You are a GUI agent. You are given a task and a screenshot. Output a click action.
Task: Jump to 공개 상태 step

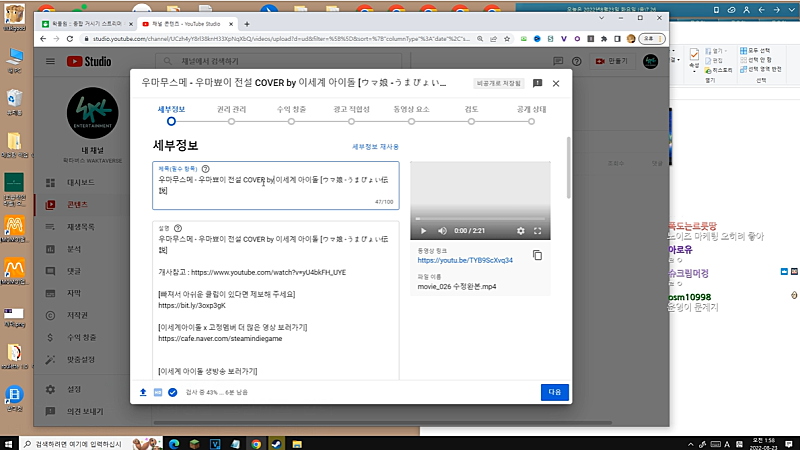(530, 121)
